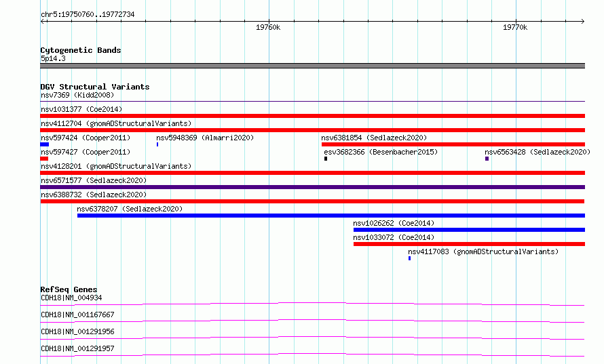Open the CDH18|NM_001291957 gene label
The width and height of the screenshot is (604, 364).
(77, 348)
